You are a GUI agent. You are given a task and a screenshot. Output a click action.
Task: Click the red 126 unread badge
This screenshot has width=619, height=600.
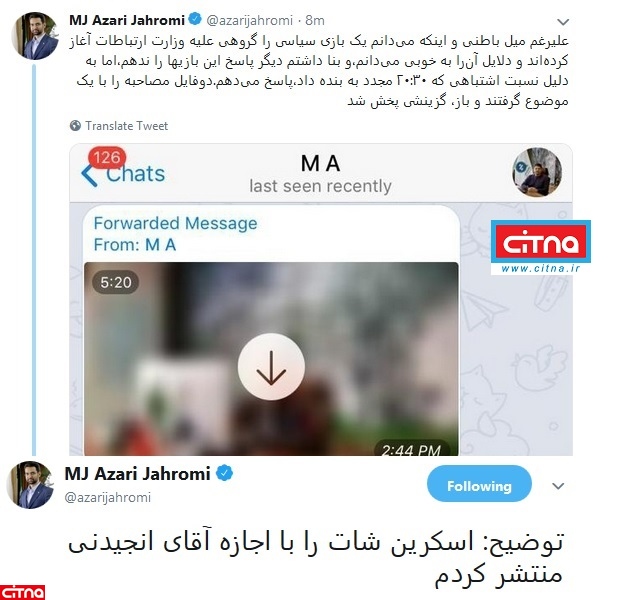click(107, 158)
